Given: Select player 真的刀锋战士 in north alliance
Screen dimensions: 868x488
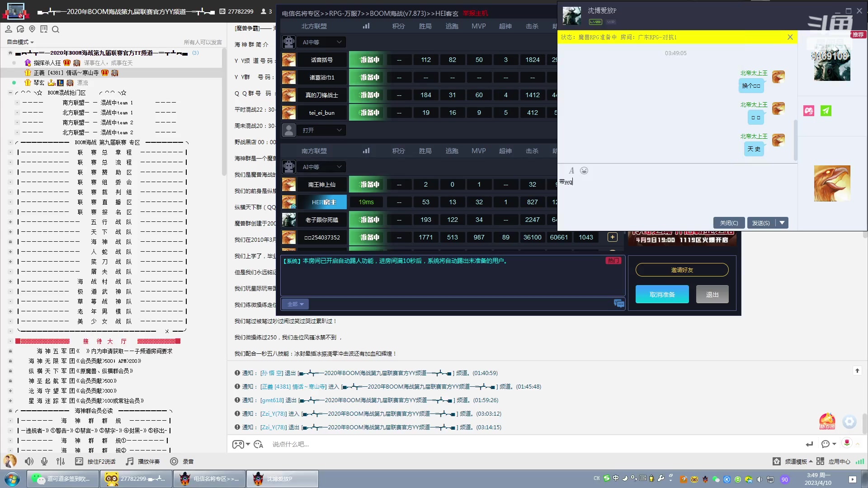Looking at the screenshot, I should pyautogui.click(x=322, y=95).
